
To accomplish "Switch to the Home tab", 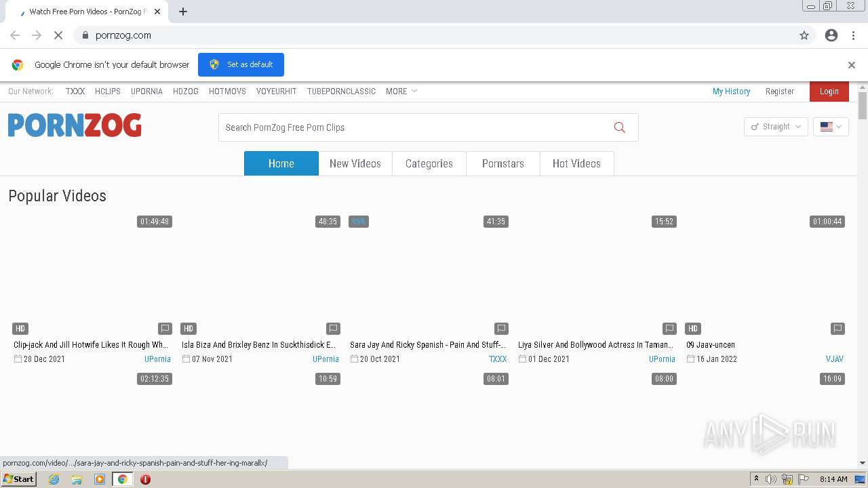I will [281, 163].
